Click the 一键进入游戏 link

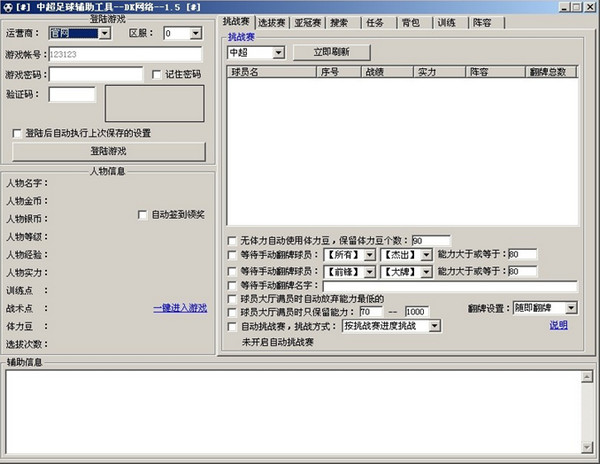(180, 308)
